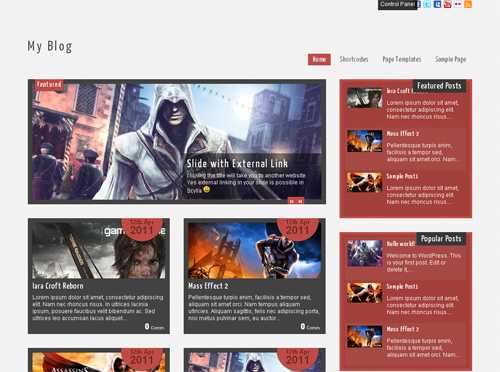Image resolution: width=500 pixels, height=372 pixels.
Task: Click the Assassin's Creed featured slider image
Action: [177, 142]
